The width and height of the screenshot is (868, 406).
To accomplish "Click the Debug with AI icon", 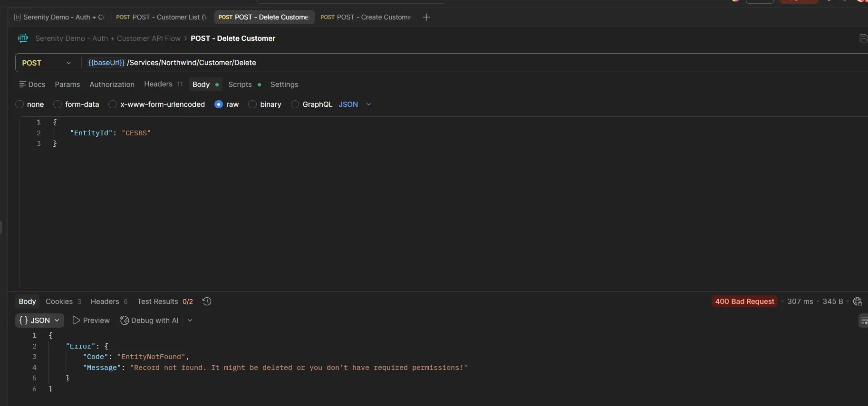I will click(125, 321).
